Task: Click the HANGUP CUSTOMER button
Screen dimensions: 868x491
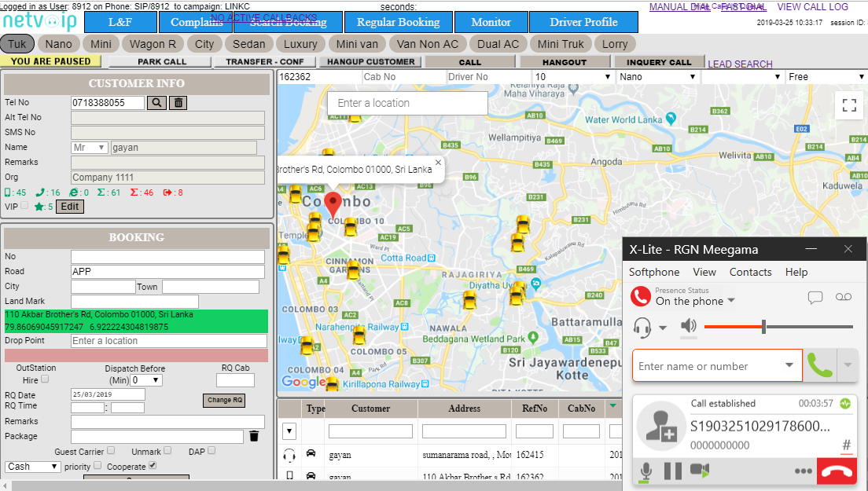Action: click(371, 61)
